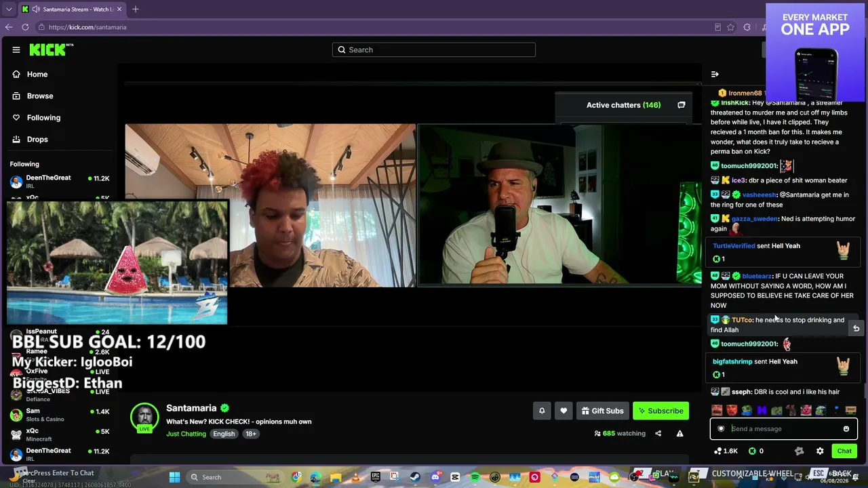Open chat identity shield badge

coord(721,428)
